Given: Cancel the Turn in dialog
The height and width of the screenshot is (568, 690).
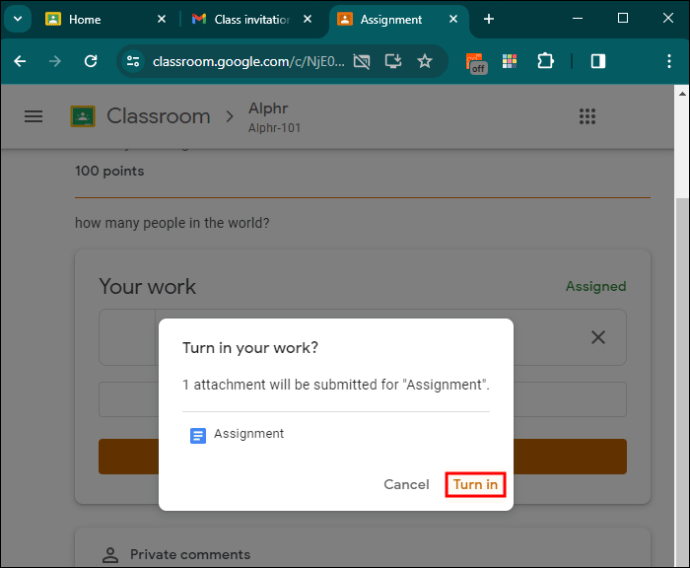Looking at the screenshot, I should click(x=406, y=484).
